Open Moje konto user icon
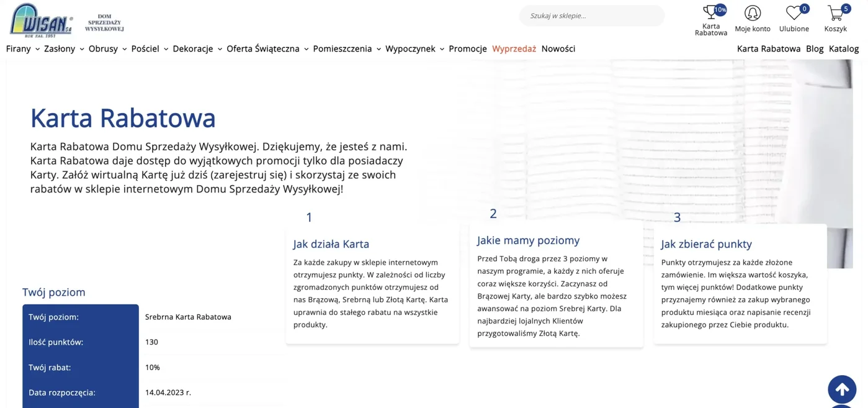The image size is (868, 408). [753, 13]
